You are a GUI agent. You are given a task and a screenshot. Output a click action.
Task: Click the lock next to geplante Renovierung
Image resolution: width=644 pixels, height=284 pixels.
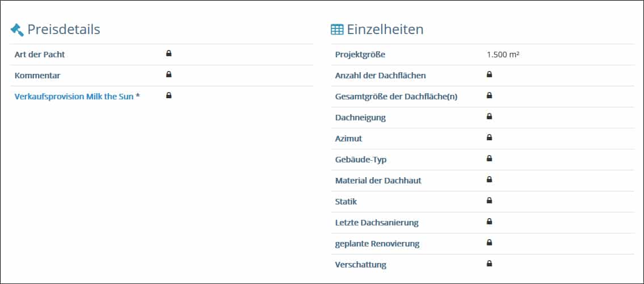(489, 243)
